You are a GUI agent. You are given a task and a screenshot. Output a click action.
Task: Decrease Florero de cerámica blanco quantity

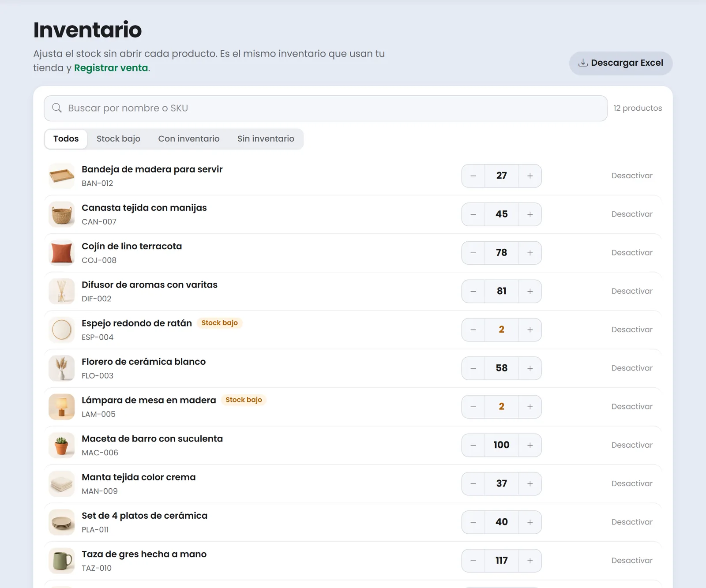pos(473,368)
